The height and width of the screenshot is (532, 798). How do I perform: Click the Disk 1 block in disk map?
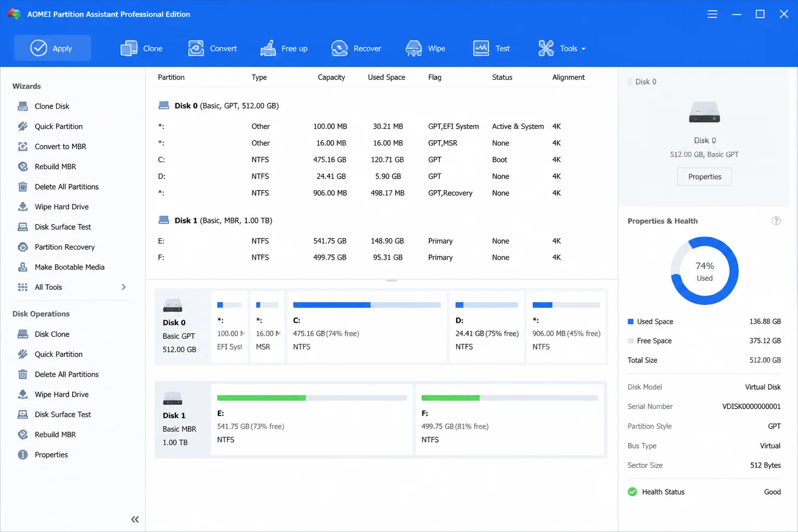181,420
